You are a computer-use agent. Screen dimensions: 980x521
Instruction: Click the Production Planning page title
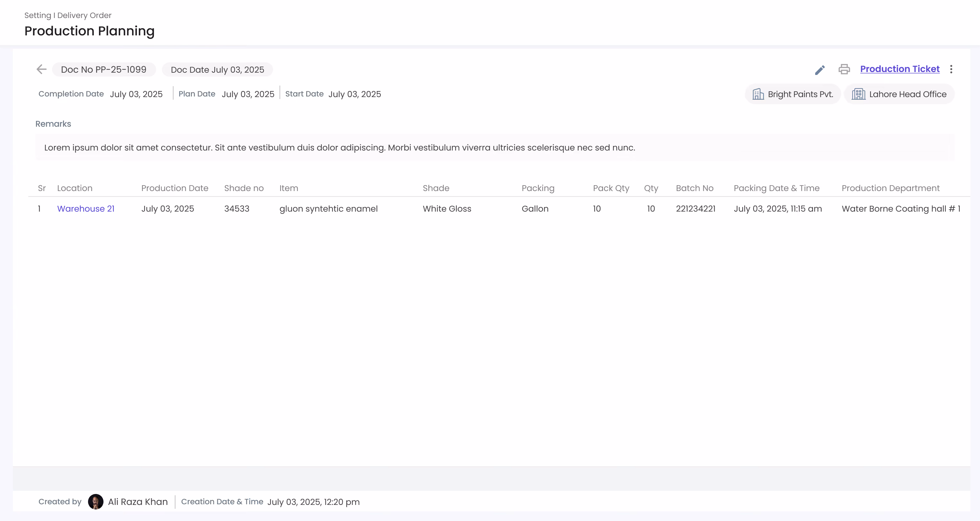point(89,31)
